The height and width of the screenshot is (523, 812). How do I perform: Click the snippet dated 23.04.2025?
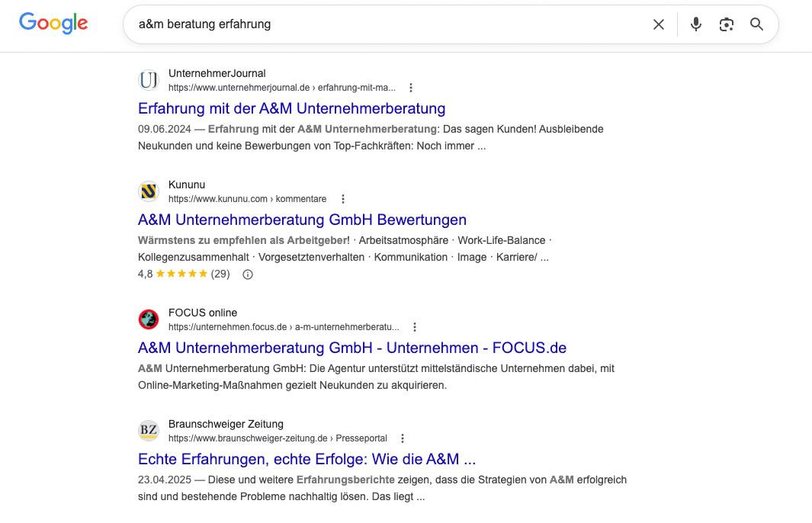pos(382,488)
